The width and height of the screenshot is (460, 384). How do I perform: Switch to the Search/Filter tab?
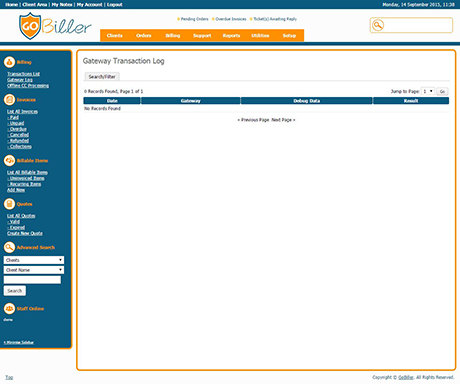coord(102,77)
